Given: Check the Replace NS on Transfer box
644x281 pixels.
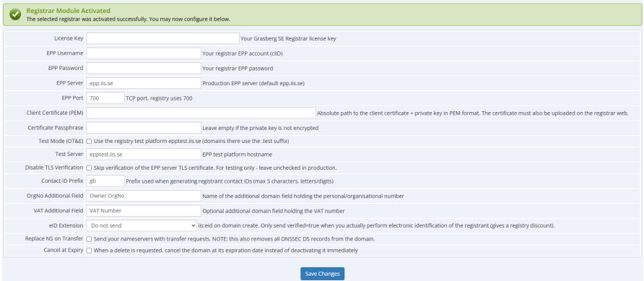Looking at the screenshot, I should click(89, 240).
